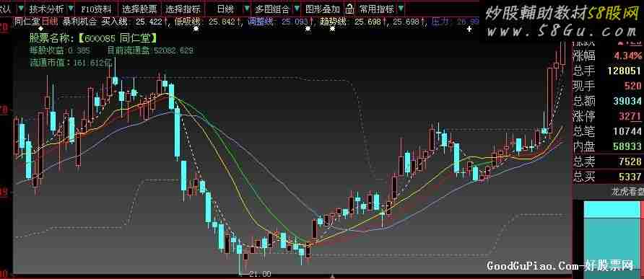This screenshot has height=279, width=644.
Task: Open the F10资料 menu
Action: click(x=96, y=9)
